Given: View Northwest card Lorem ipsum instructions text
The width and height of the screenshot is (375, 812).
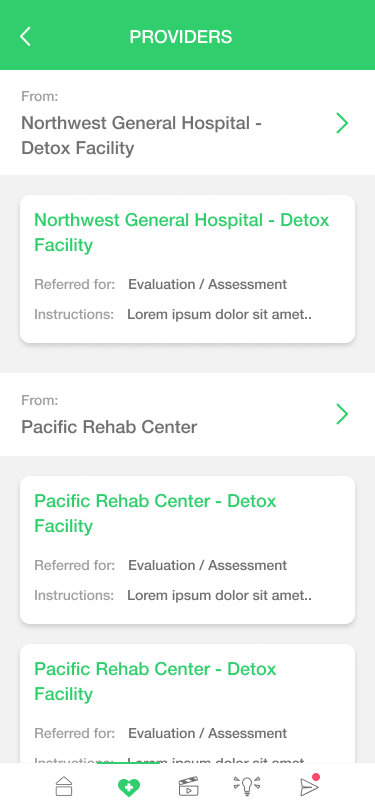Looking at the screenshot, I should point(220,314).
